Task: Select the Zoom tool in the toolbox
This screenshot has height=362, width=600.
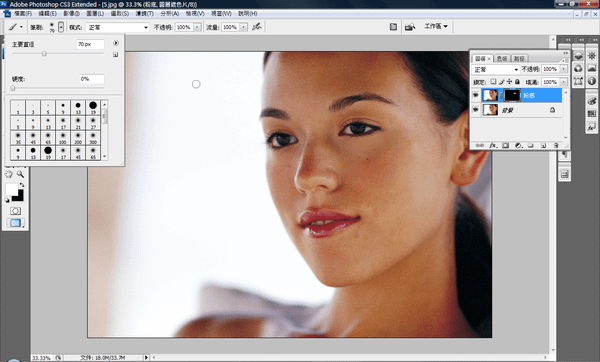Action: (x=20, y=174)
